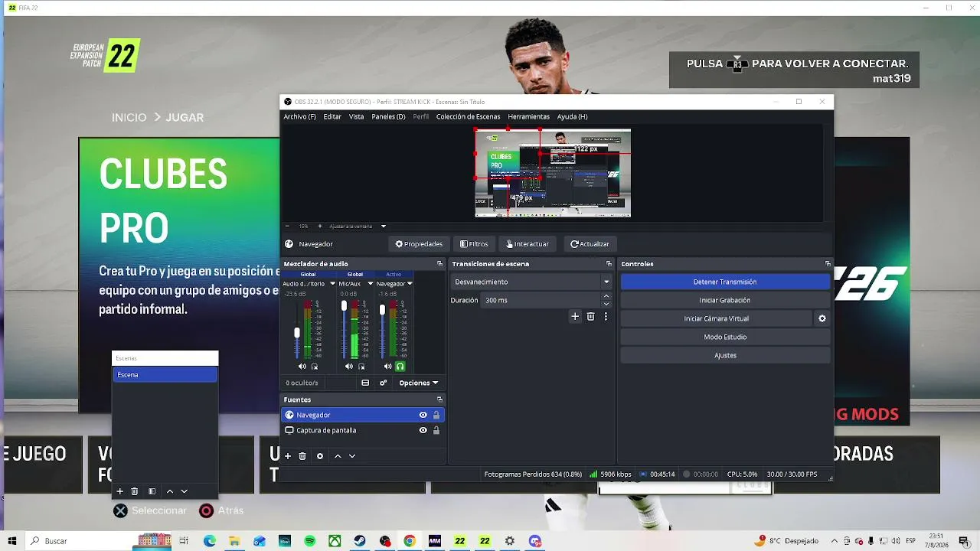The height and width of the screenshot is (551, 980).
Task: Open the Vista menu
Action: (356, 116)
